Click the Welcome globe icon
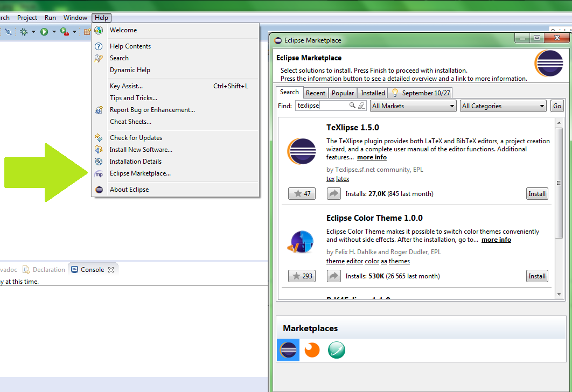 [99, 30]
